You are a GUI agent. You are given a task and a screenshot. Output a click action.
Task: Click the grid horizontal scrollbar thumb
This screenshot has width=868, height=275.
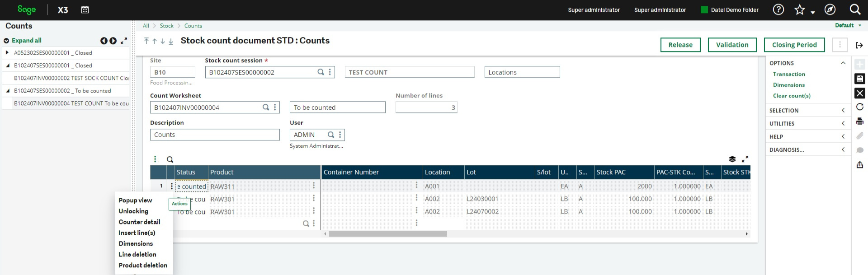[388, 234]
